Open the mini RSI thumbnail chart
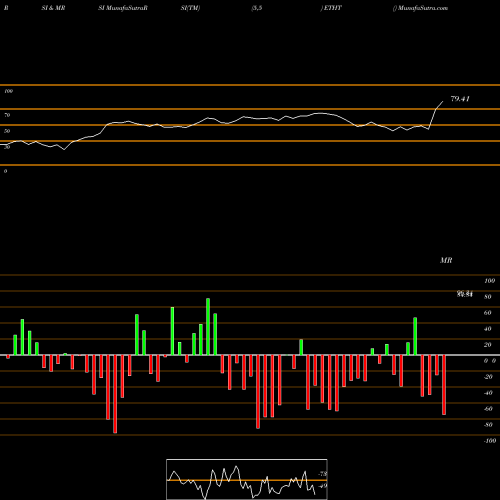This screenshot has height=500, width=500. 247,479
